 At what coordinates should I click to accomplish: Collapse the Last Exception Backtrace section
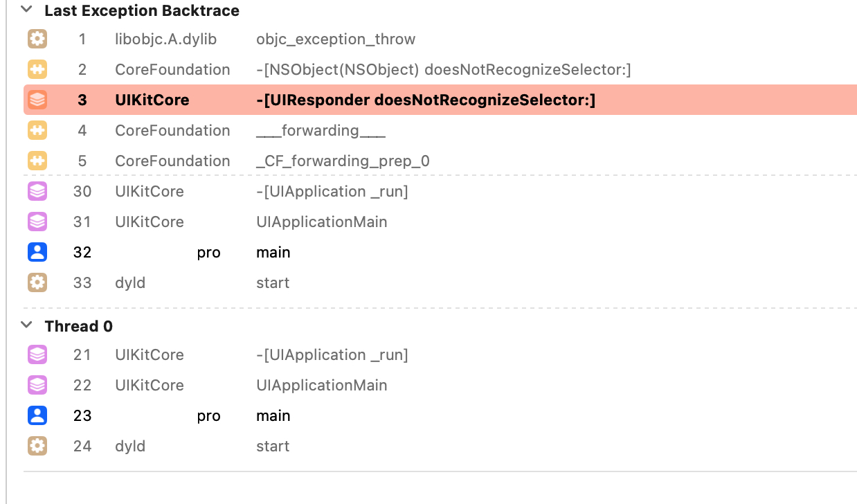click(26, 10)
